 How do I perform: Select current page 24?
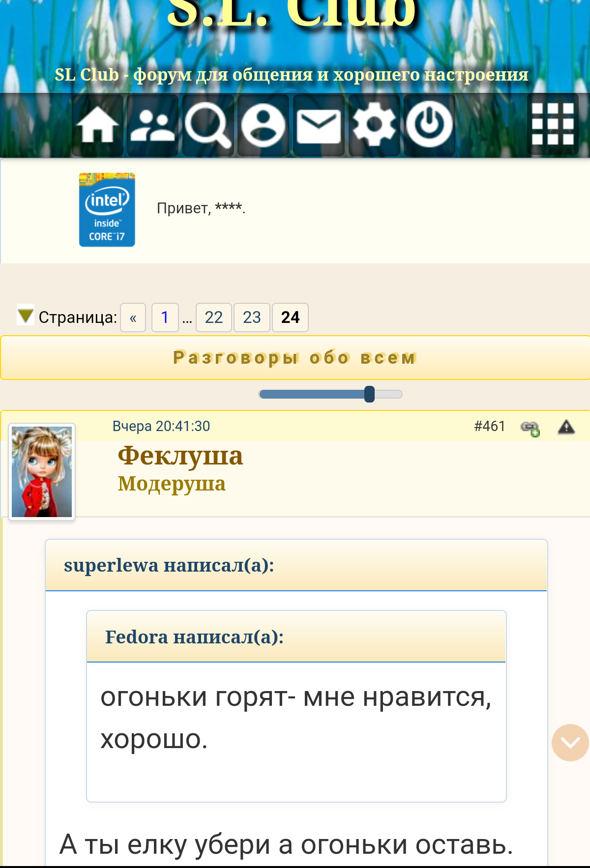290,318
